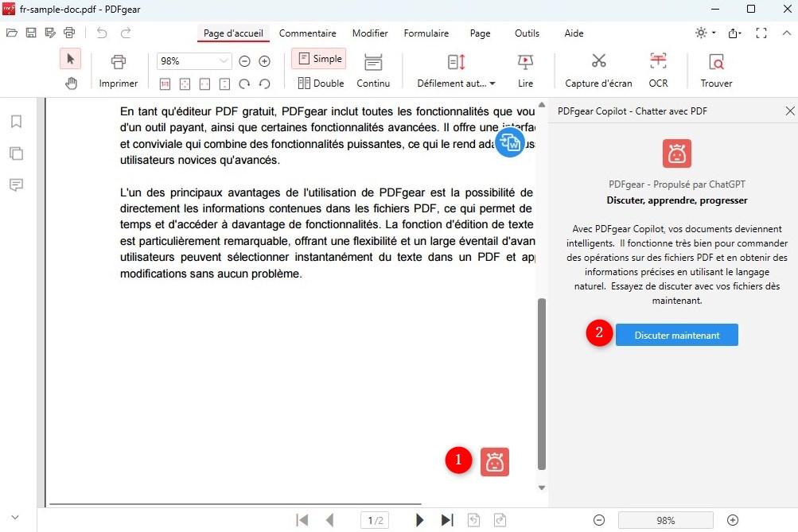Image resolution: width=798 pixels, height=532 pixels.
Task: Click the Capture d'écran scissors tool
Action: tap(598, 72)
